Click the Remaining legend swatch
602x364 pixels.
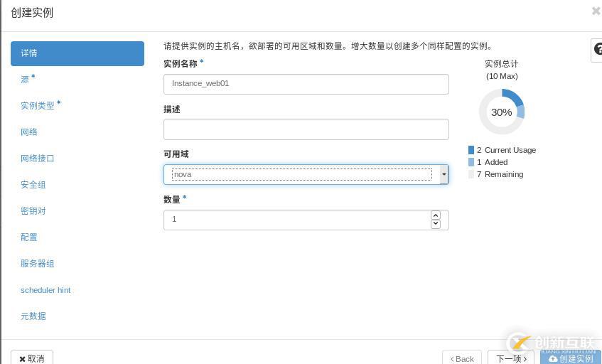click(471, 174)
